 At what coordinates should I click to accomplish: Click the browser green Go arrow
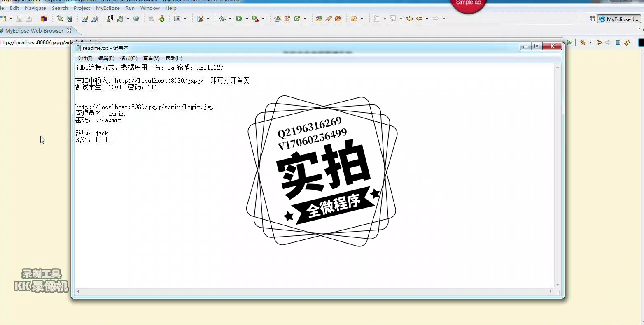569,42
